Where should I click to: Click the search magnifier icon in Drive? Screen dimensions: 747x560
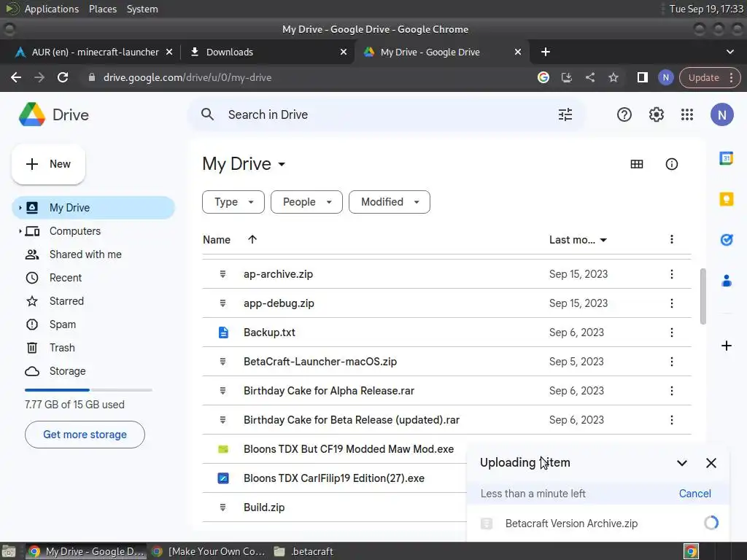click(x=207, y=114)
